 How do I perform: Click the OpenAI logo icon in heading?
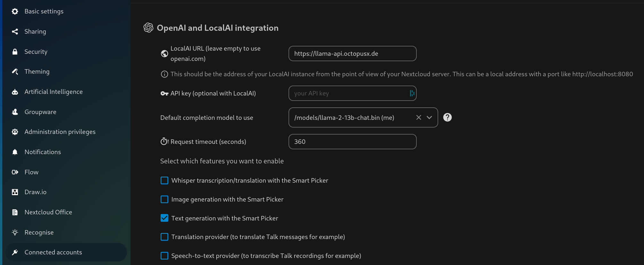pos(148,28)
